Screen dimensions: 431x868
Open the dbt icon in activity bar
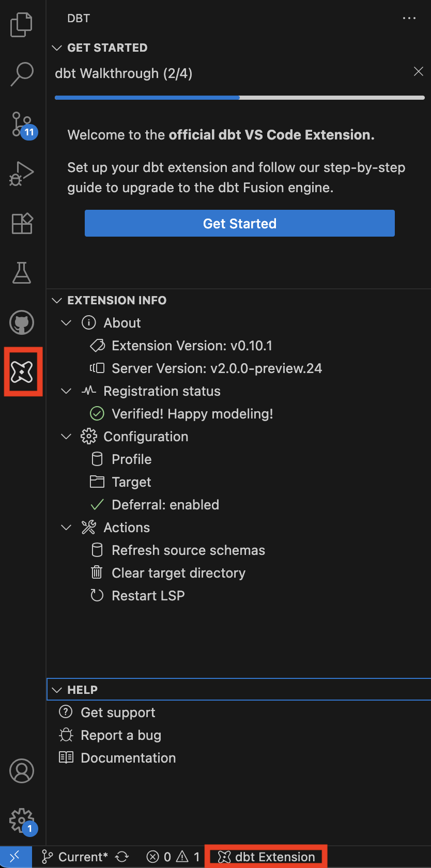(x=22, y=372)
